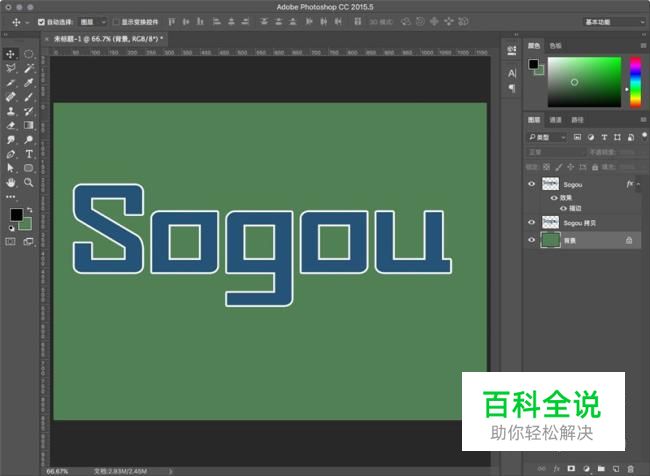Screen dimensions: 650x476
Task: Open the Layers panel flyout menu
Action: 643,120
